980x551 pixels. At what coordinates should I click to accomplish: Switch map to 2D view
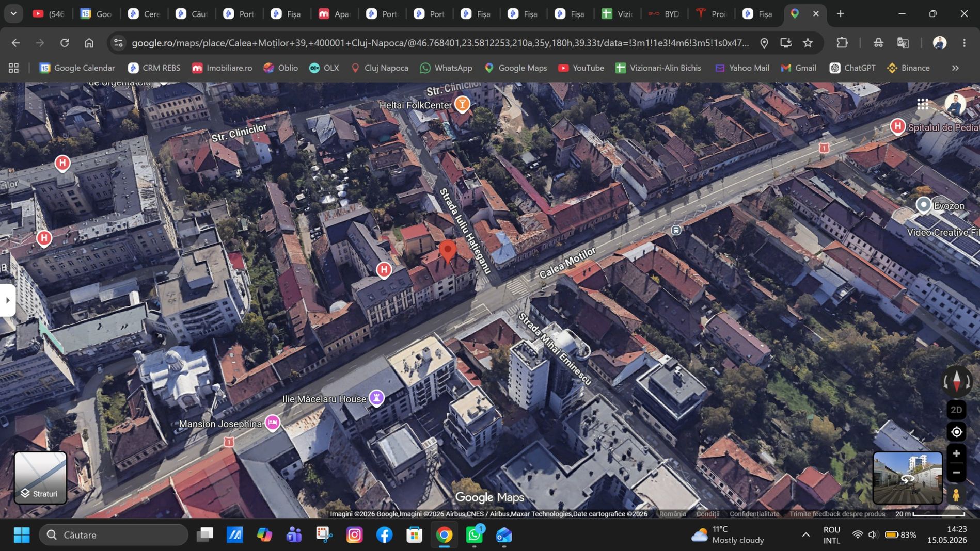956,410
